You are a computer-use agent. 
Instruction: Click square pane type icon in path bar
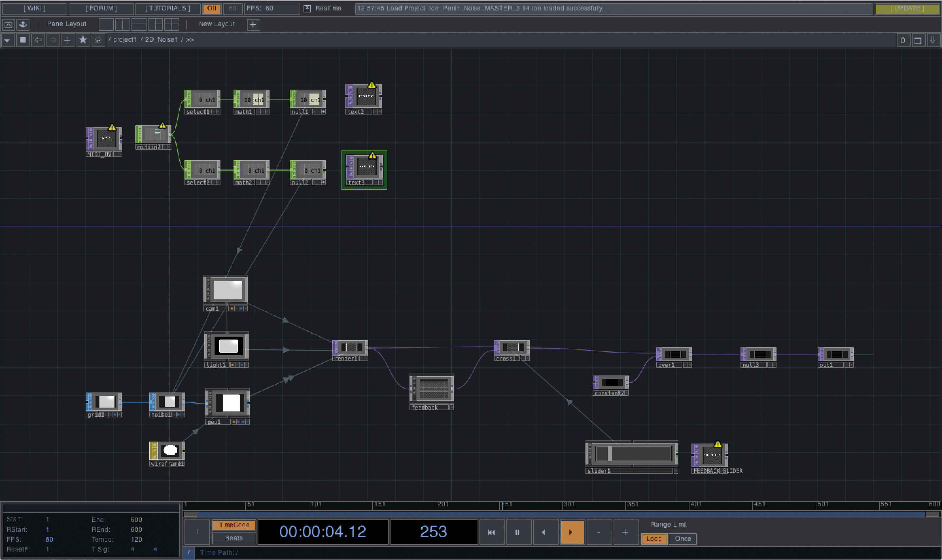(23, 40)
